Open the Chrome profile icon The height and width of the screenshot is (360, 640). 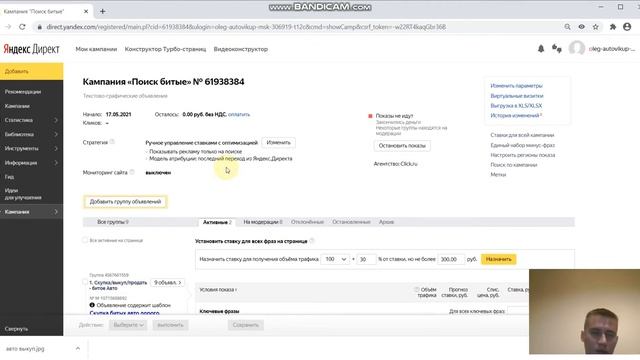627,27
